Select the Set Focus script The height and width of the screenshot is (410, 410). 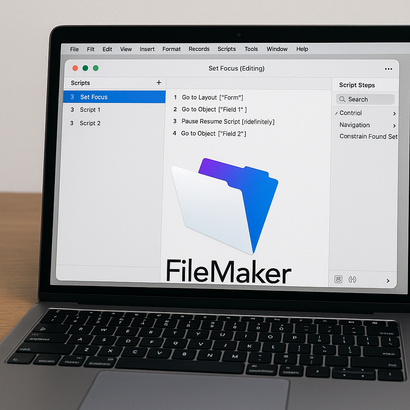(114, 97)
